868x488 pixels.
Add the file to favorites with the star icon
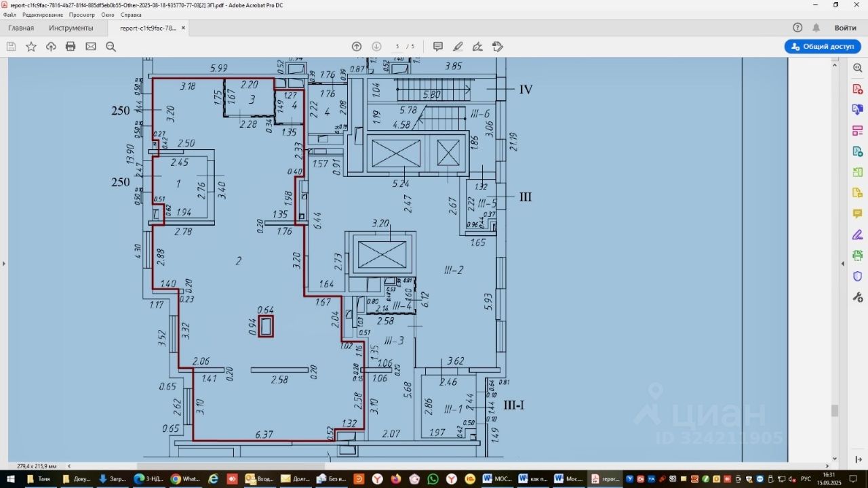(31, 47)
